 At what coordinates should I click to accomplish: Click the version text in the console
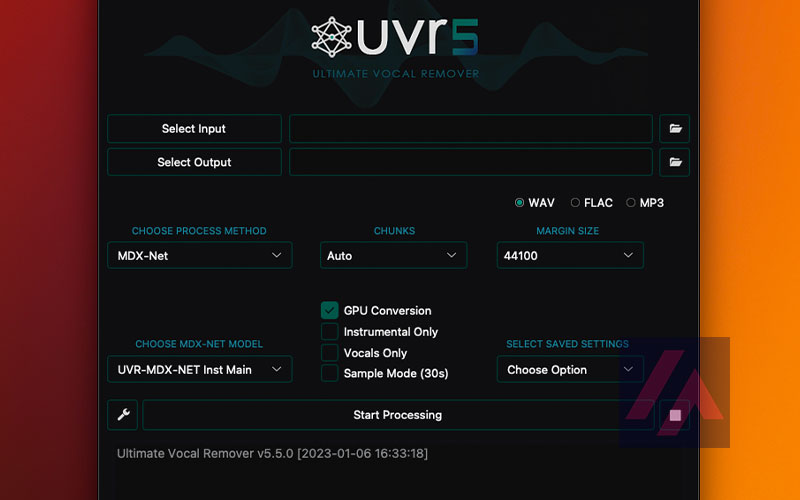coord(272,453)
